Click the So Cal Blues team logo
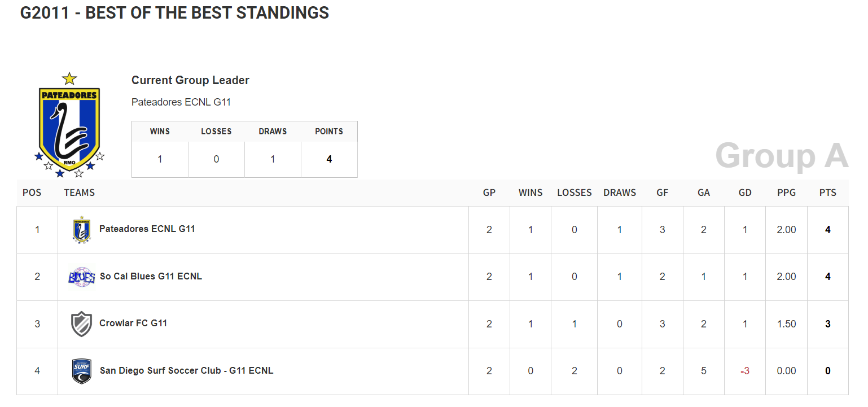 click(x=81, y=277)
